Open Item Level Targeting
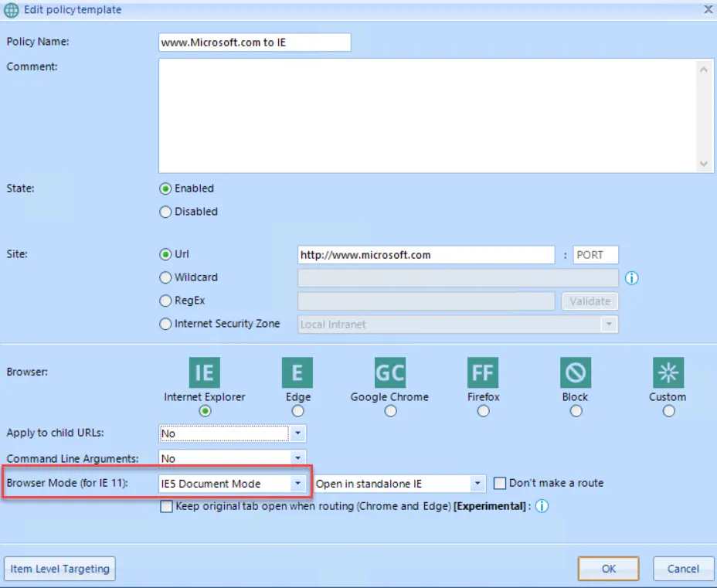The image size is (717, 588). [59, 569]
